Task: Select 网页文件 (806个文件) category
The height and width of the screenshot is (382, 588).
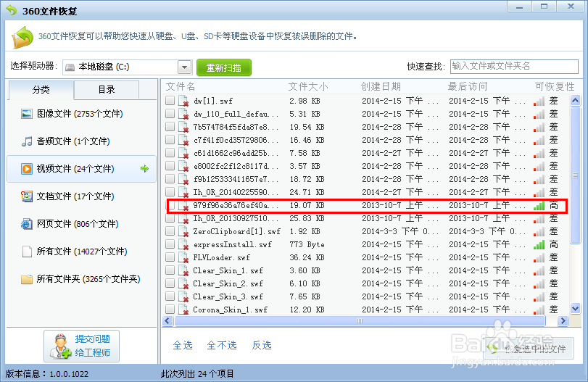Action: pyautogui.click(x=81, y=224)
